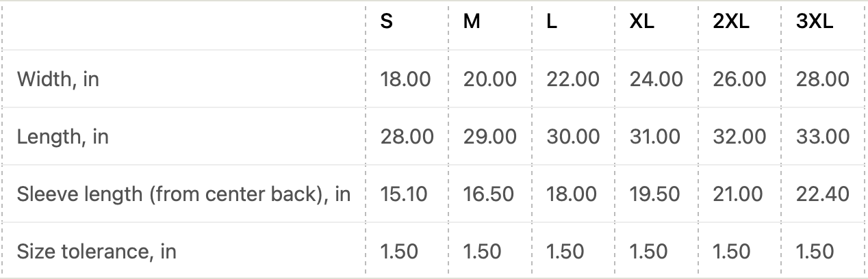The width and height of the screenshot is (868, 279).
Task: Select the 3XL column header
Action: coord(815,22)
